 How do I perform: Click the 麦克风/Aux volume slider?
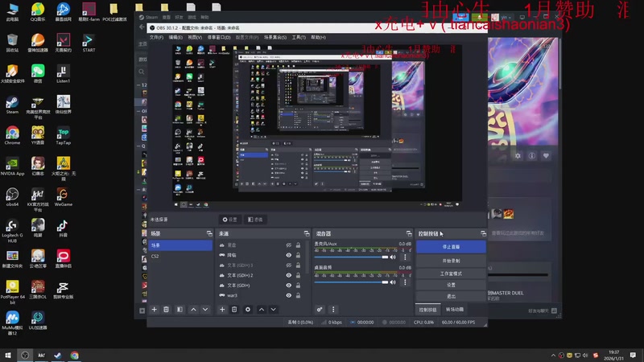(x=351, y=257)
